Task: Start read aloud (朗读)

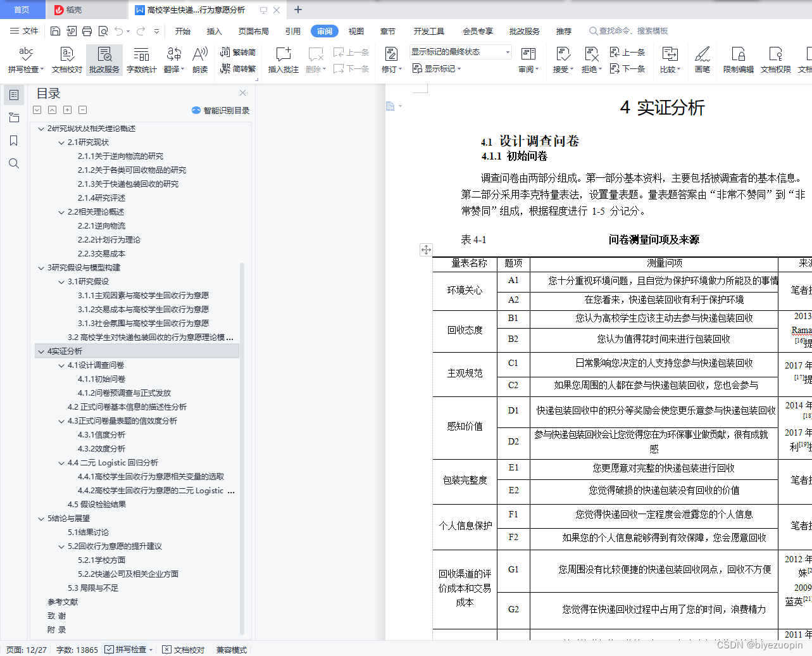Action: click(x=200, y=60)
